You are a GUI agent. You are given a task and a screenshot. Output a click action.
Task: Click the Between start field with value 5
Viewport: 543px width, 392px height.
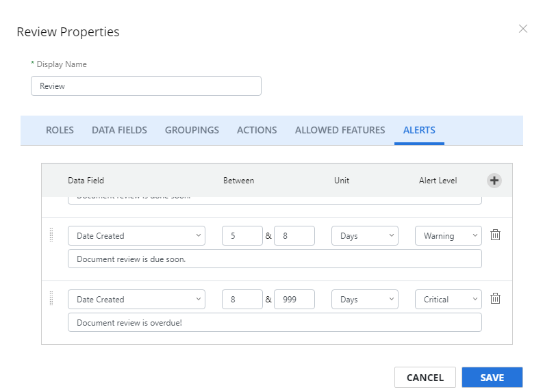(242, 235)
